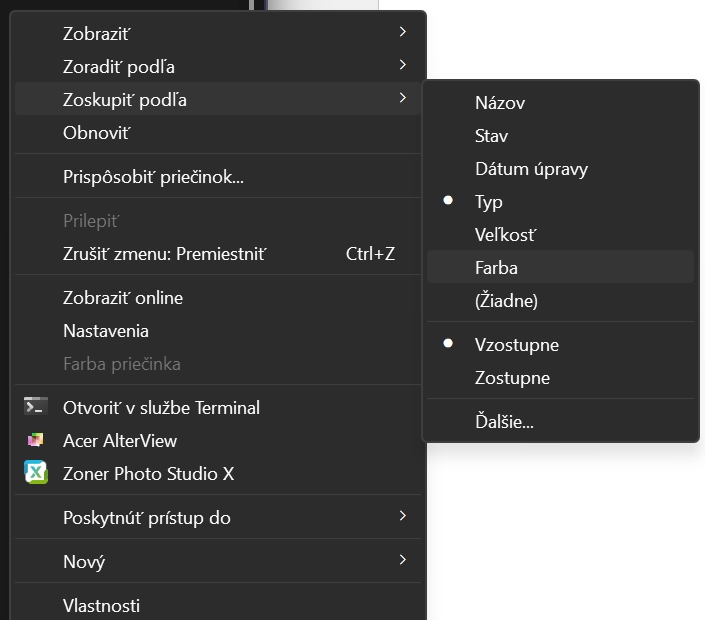Expand Poskytnúť prístup do submenu
Image resolution: width=705 pixels, height=620 pixels.
(x=402, y=517)
